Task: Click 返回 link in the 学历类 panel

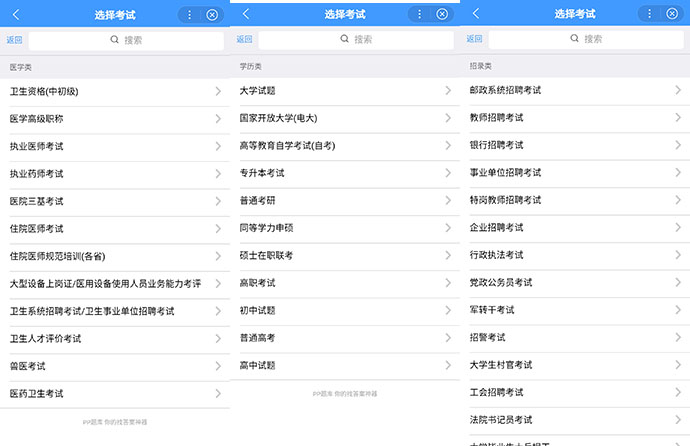Action: pos(244,39)
